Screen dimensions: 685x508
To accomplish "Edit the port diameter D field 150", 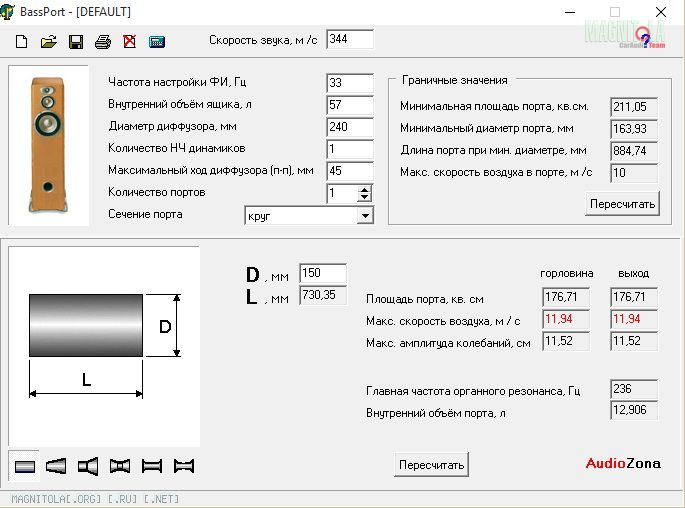I will (x=323, y=273).
